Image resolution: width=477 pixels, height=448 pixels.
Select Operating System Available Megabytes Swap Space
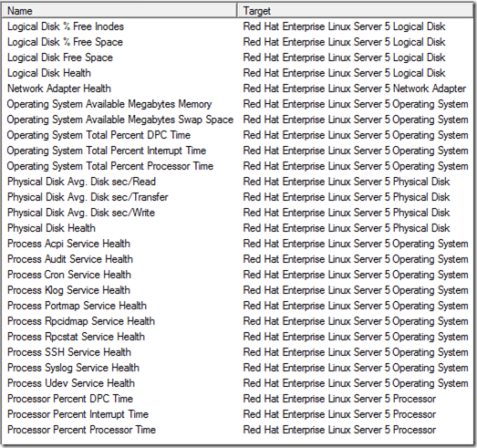[237, 120]
